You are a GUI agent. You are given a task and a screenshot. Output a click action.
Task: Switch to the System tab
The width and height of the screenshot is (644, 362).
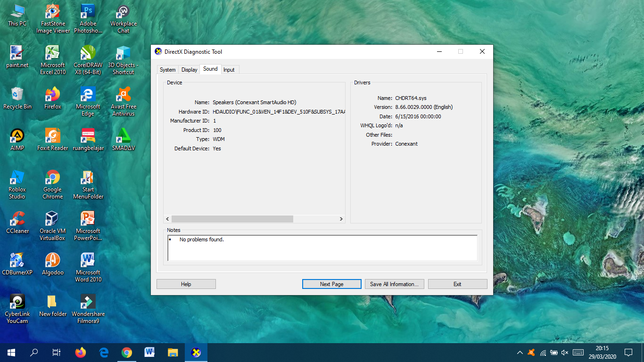click(167, 70)
